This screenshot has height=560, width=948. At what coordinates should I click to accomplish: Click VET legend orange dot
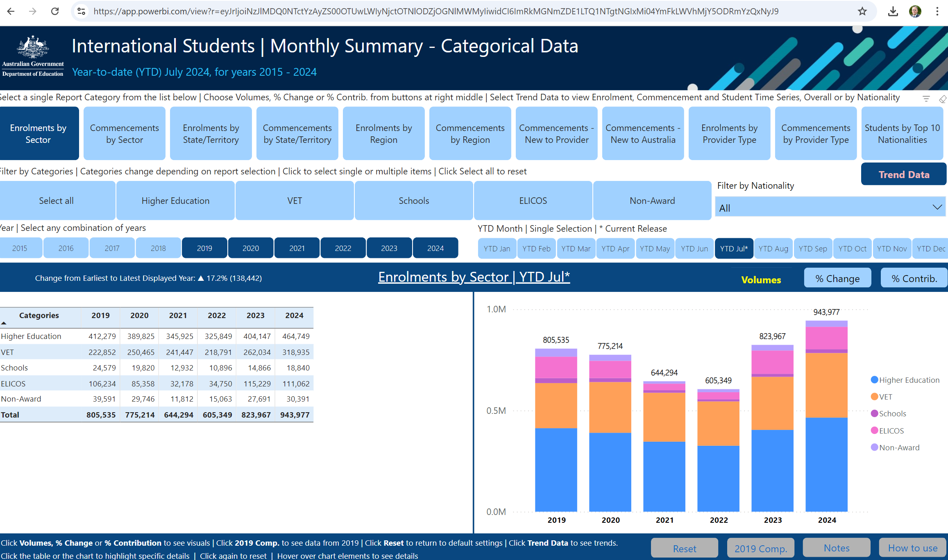874,397
